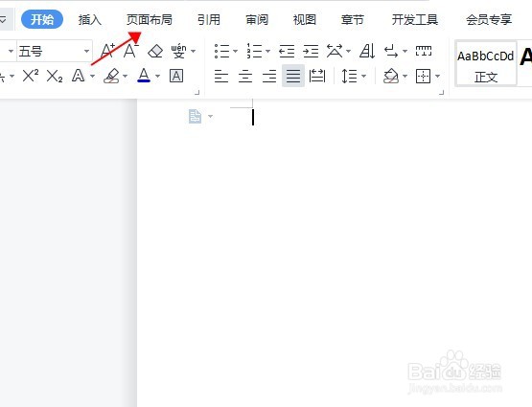Clear formatting with the eraser icon
This screenshot has width=532, height=407.
[155, 51]
